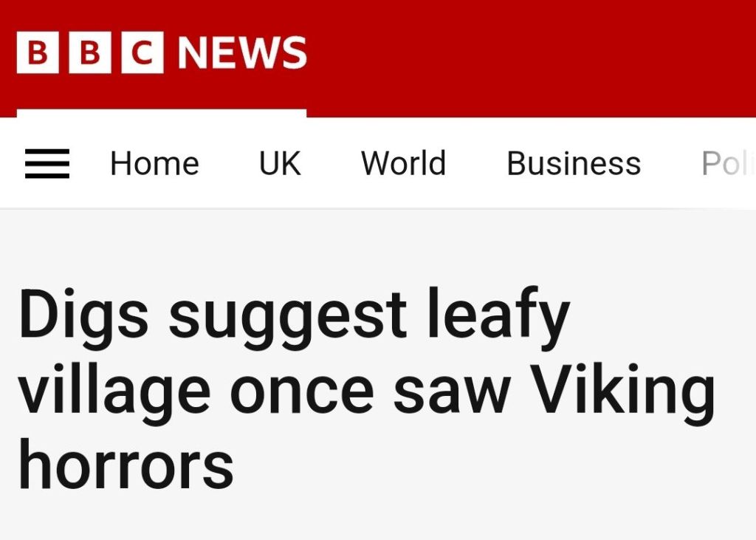Click the second B block in logo
This screenshot has height=540, width=756.
tap(90, 53)
